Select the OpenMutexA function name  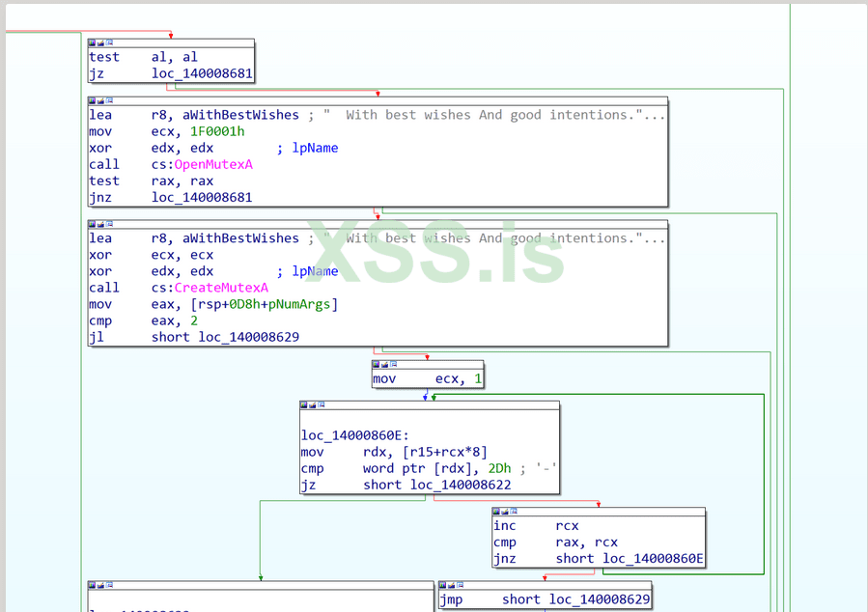pyautogui.click(x=213, y=165)
